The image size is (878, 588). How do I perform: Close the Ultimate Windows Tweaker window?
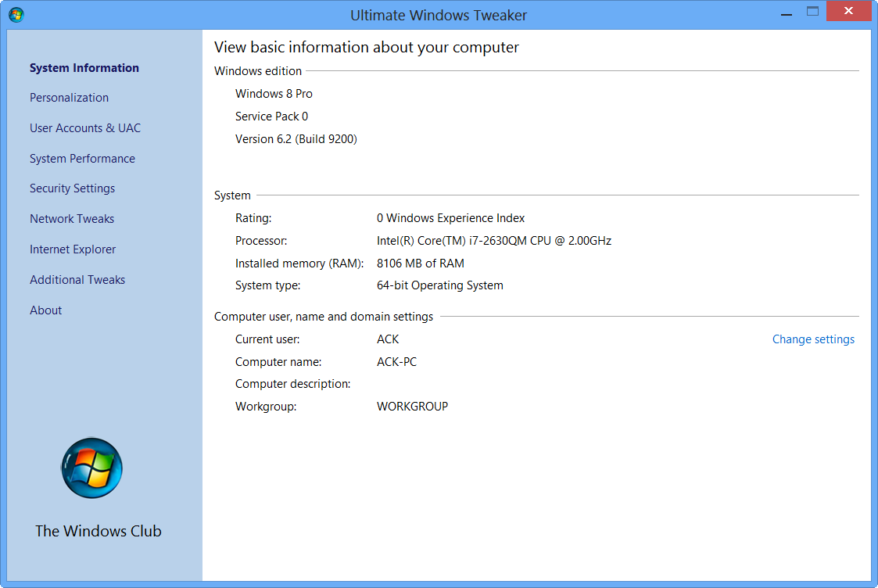pos(848,11)
